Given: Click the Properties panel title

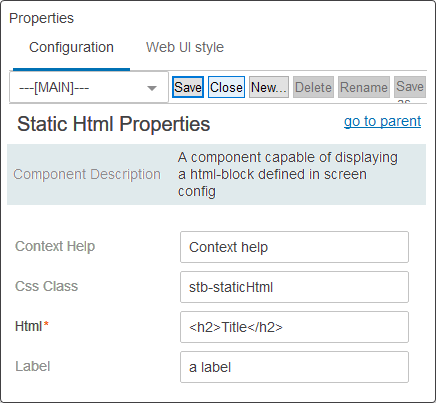Looking at the screenshot, I should 41,18.
